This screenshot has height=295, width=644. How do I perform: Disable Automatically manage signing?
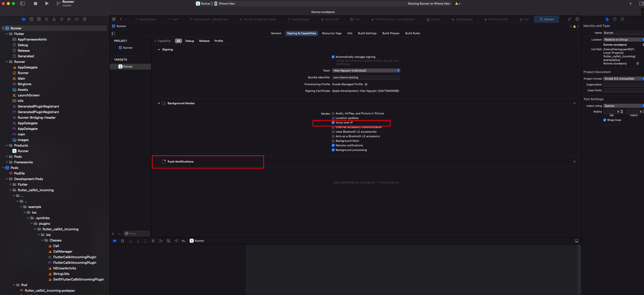point(333,57)
